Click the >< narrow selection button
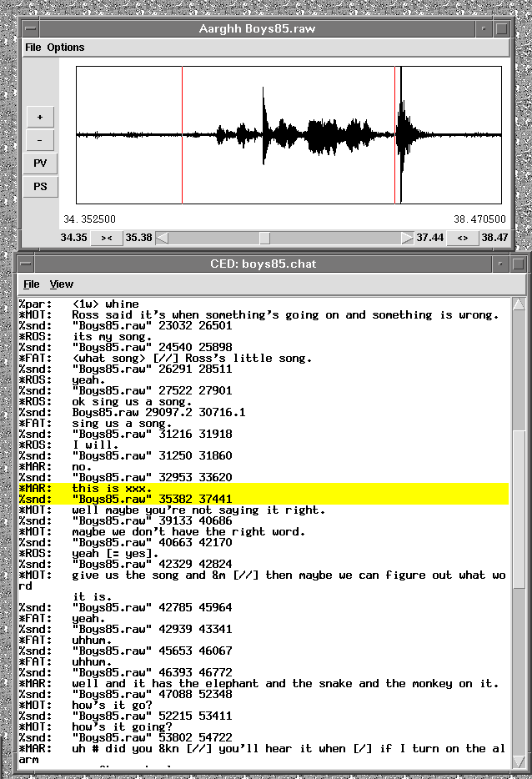The image size is (532, 779). coord(107,238)
